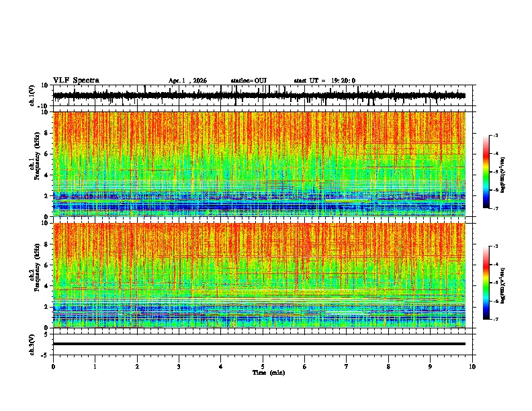Click the '4' kHz tick on ch.1 frequency axis
The height and width of the screenshot is (411, 532).
pos(46,175)
